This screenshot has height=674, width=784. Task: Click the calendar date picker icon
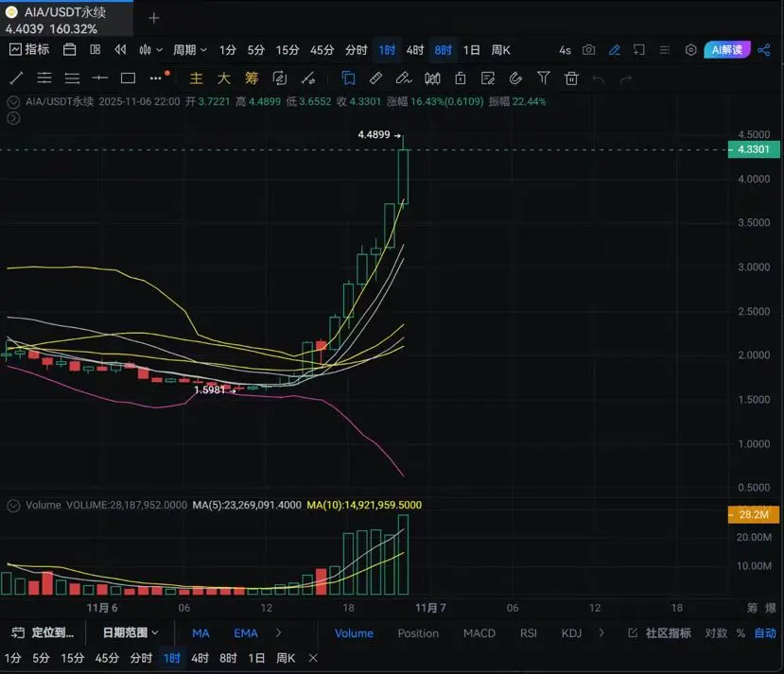(x=69, y=49)
